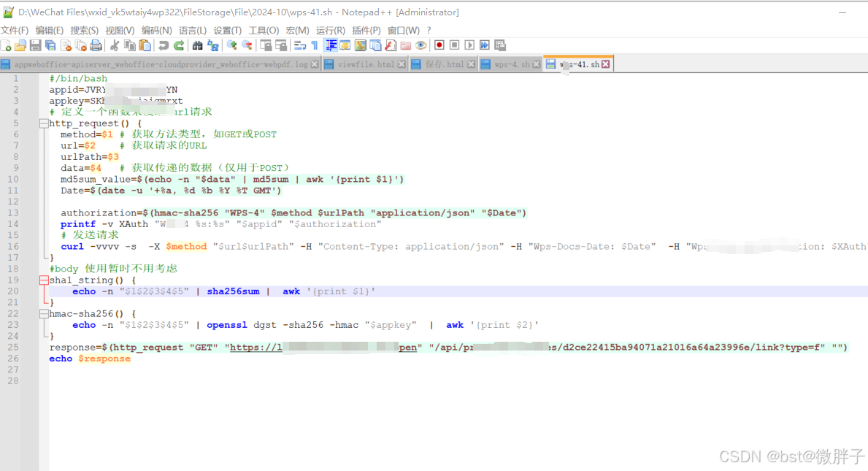Stop macro recording square button
Screen dimensions: 868x471
pyautogui.click(x=455, y=45)
